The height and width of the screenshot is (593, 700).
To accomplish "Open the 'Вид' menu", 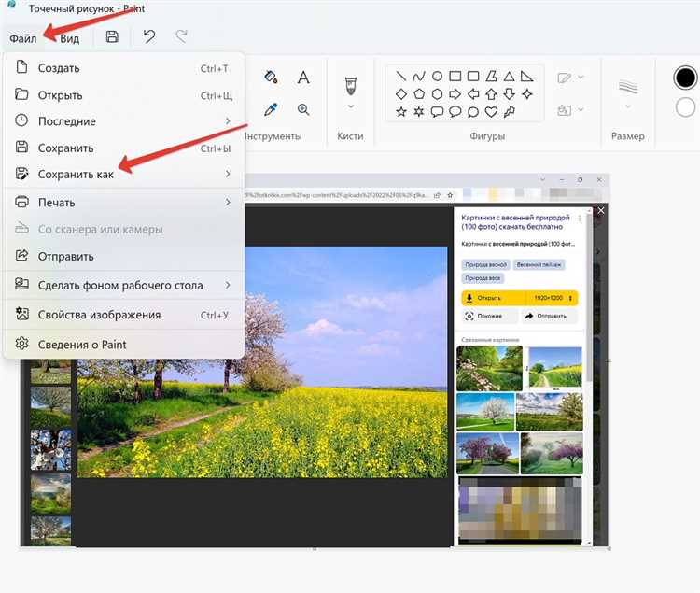I will (70, 38).
